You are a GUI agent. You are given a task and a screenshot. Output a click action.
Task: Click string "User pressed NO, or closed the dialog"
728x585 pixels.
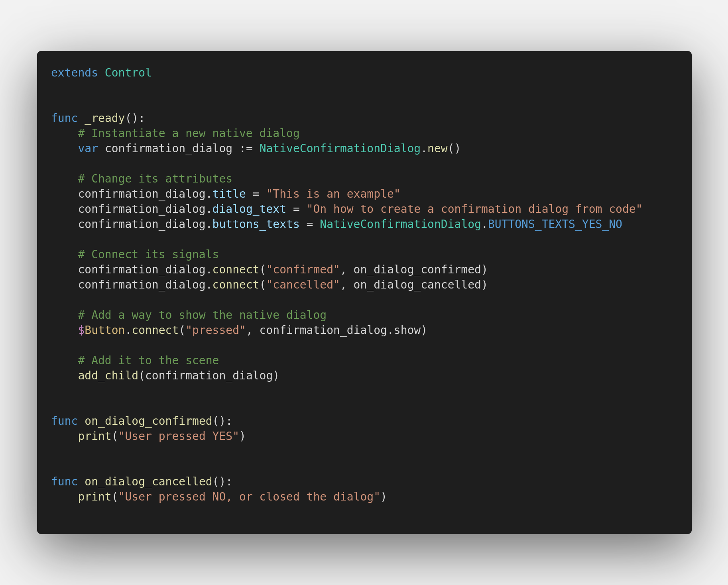pos(249,497)
